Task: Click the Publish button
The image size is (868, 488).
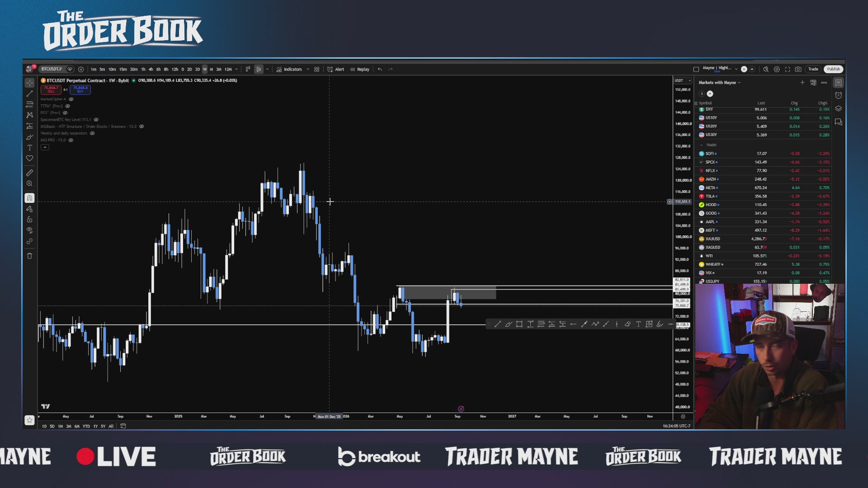Action: (834, 69)
